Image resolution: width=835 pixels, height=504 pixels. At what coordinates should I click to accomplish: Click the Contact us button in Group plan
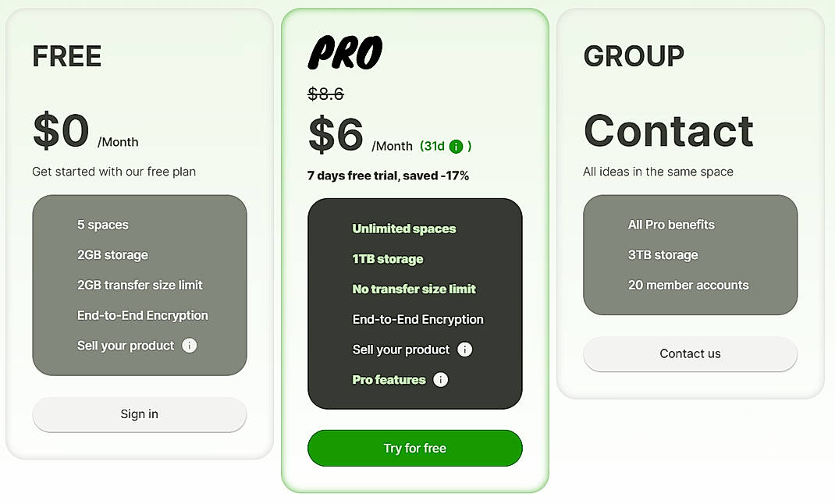(690, 353)
